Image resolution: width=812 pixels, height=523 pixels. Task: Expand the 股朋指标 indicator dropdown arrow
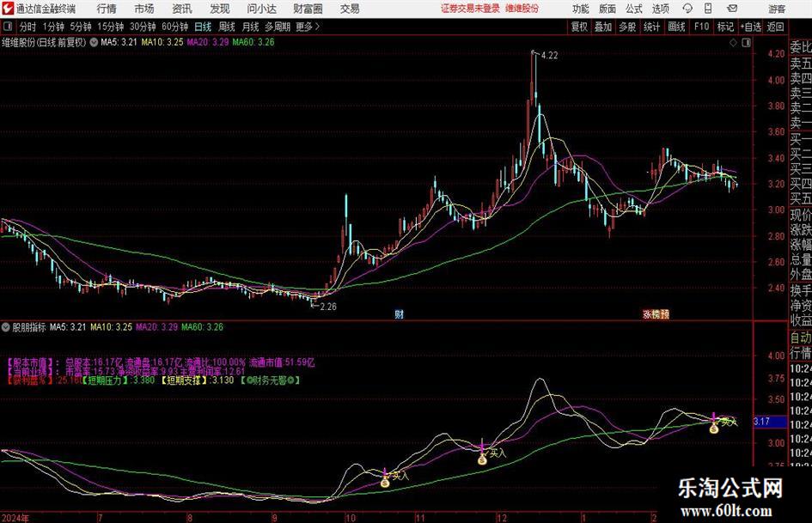pyautogui.click(x=6, y=326)
